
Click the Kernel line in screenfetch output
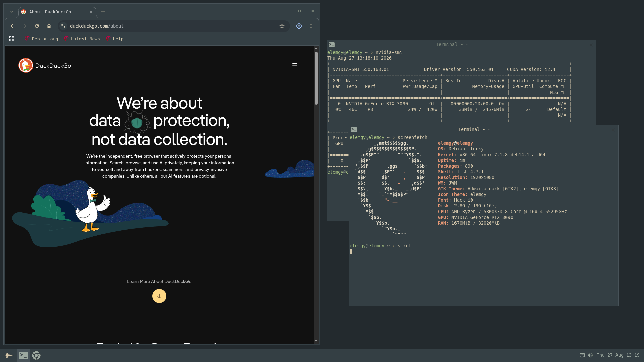pos(491,155)
